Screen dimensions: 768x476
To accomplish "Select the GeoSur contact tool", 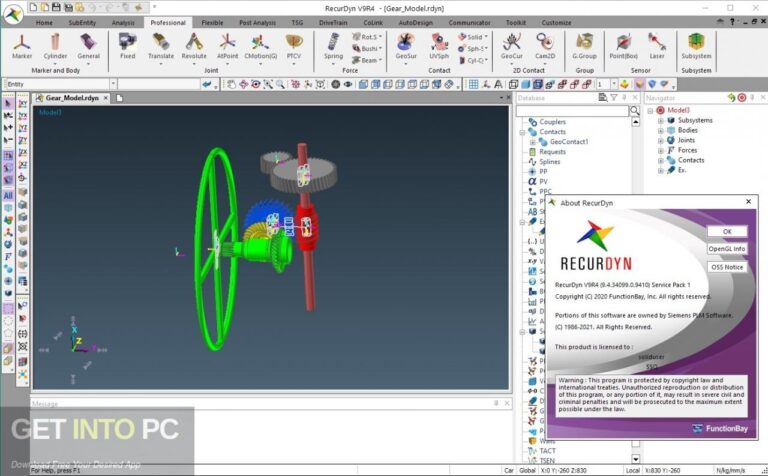I will coord(406,47).
